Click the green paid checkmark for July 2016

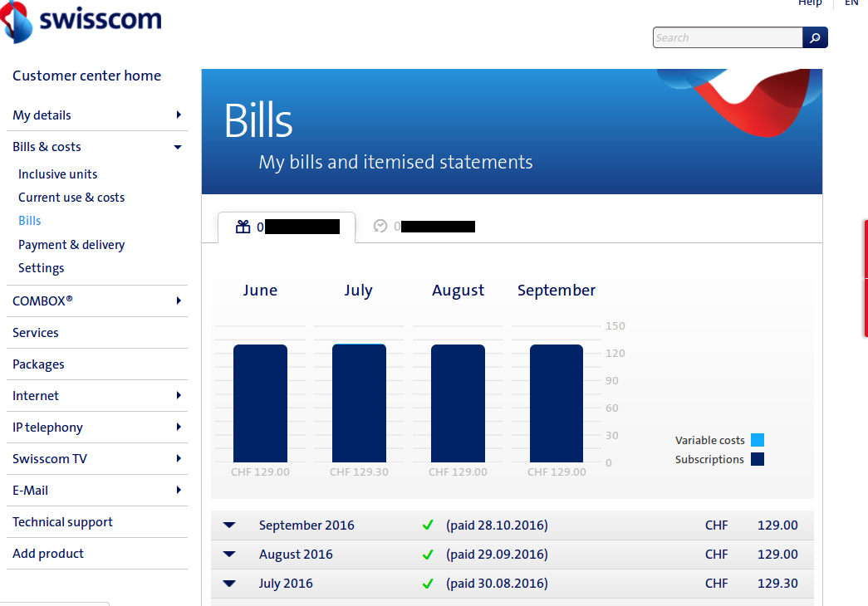pyautogui.click(x=428, y=583)
